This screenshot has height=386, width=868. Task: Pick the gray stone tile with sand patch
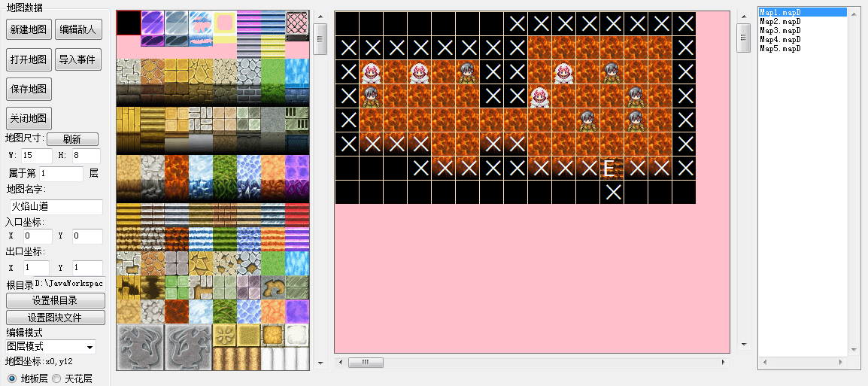pos(272,287)
